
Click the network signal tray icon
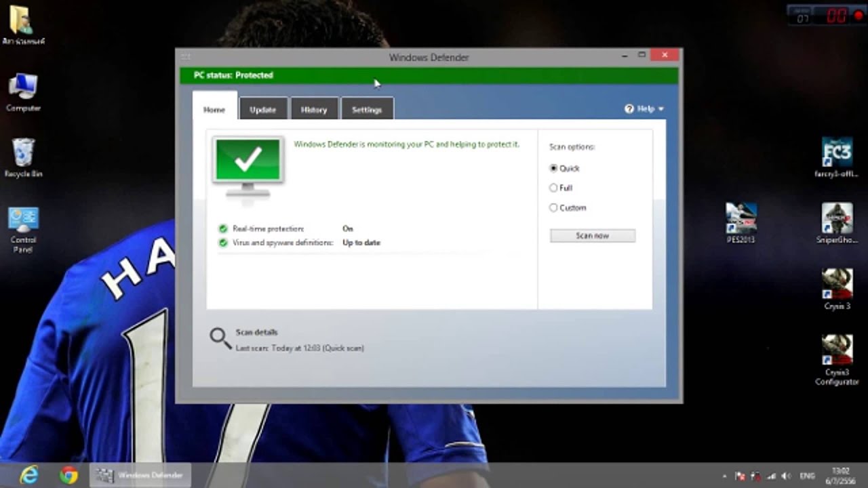click(772, 476)
